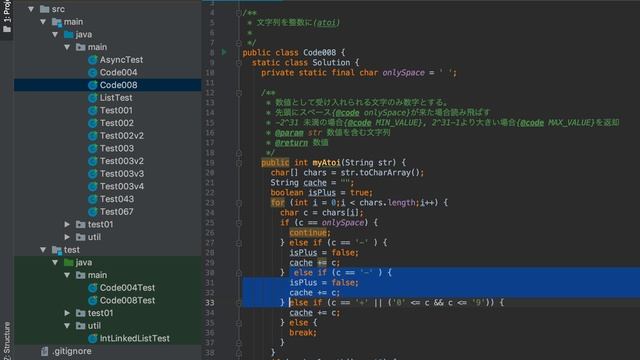Collapse the java folder under test
This screenshot has height=360, width=640.
pos(55,262)
